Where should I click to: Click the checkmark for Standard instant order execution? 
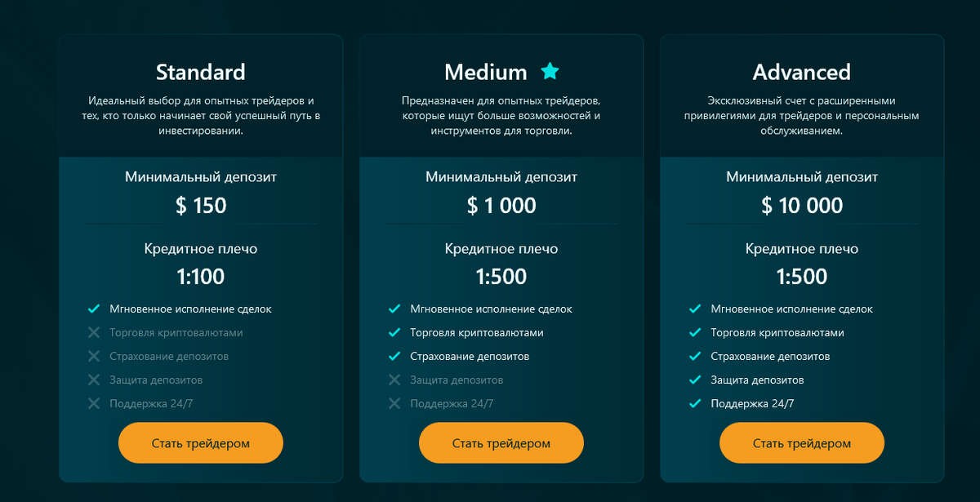click(92, 309)
